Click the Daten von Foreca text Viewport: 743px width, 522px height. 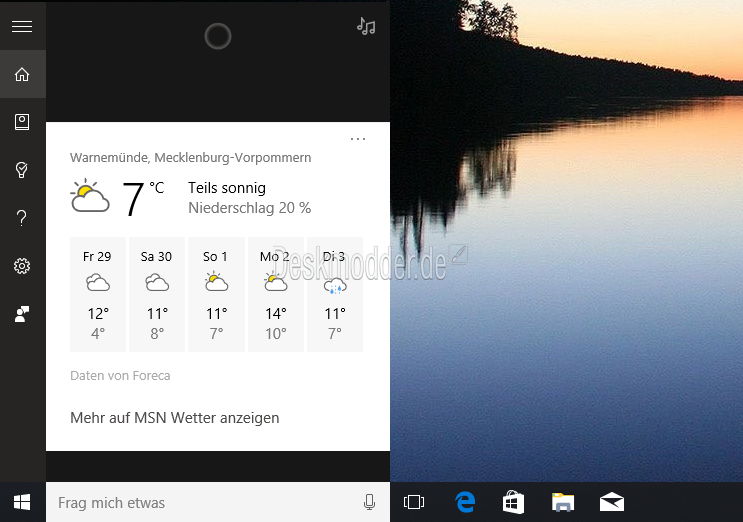coord(120,376)
